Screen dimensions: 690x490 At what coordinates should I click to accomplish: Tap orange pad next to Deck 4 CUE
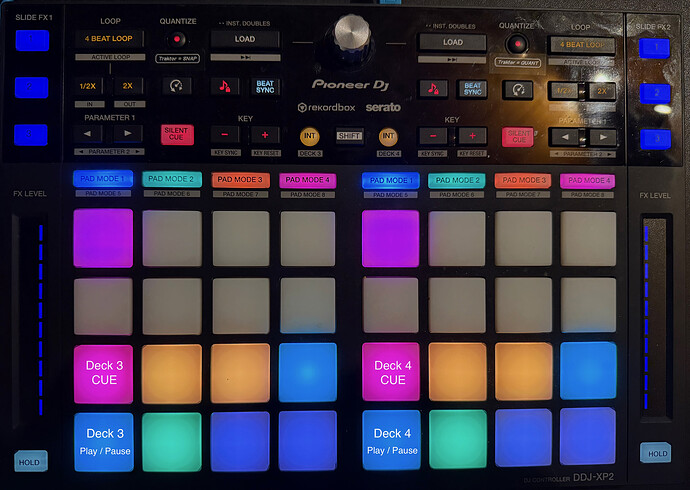coord(457,372)
